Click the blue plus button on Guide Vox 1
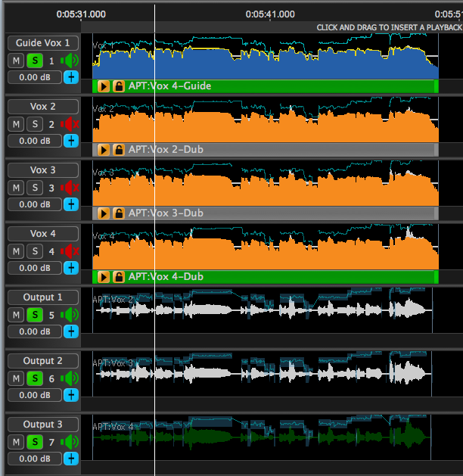The height and width of the screenshot is (476, 463). tap(70, 76)
